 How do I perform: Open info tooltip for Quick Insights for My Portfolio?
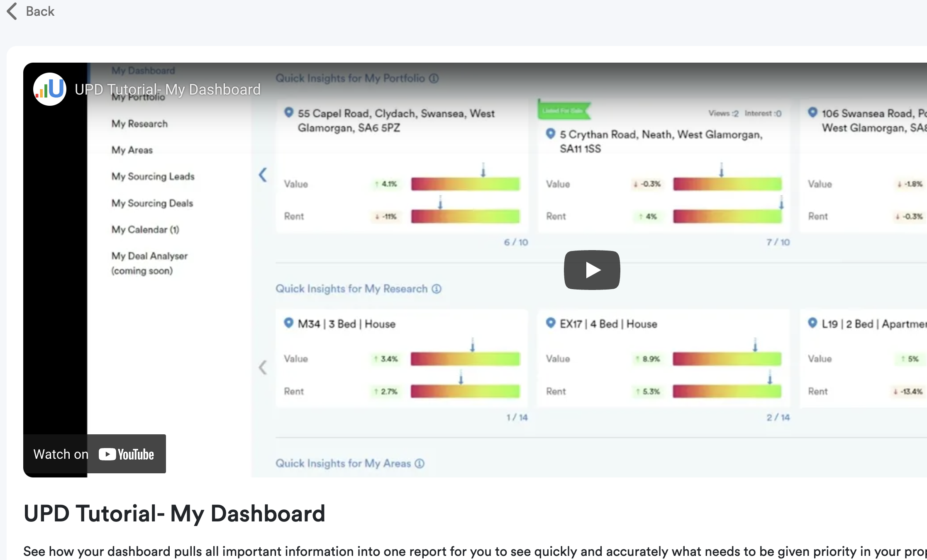tap(434, 78)
